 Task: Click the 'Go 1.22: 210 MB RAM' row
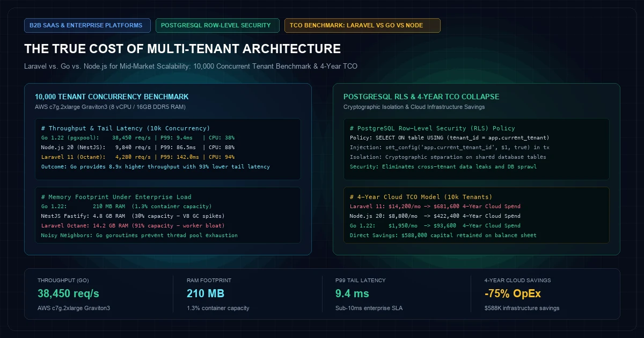[x=126, y=207]
